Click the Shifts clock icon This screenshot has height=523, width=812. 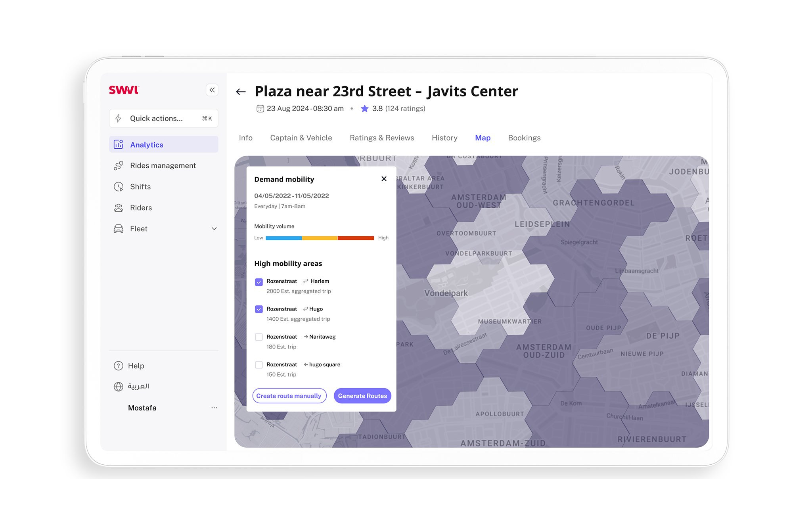pos(119,186)
